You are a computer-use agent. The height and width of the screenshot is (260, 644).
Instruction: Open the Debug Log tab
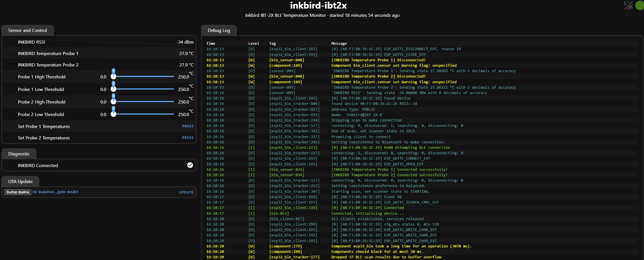point(219,30)
